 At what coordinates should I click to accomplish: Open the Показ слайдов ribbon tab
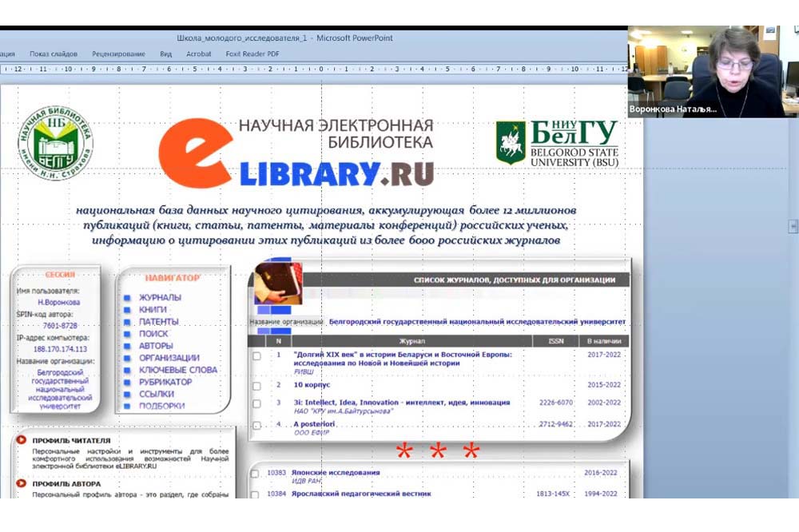54,54
